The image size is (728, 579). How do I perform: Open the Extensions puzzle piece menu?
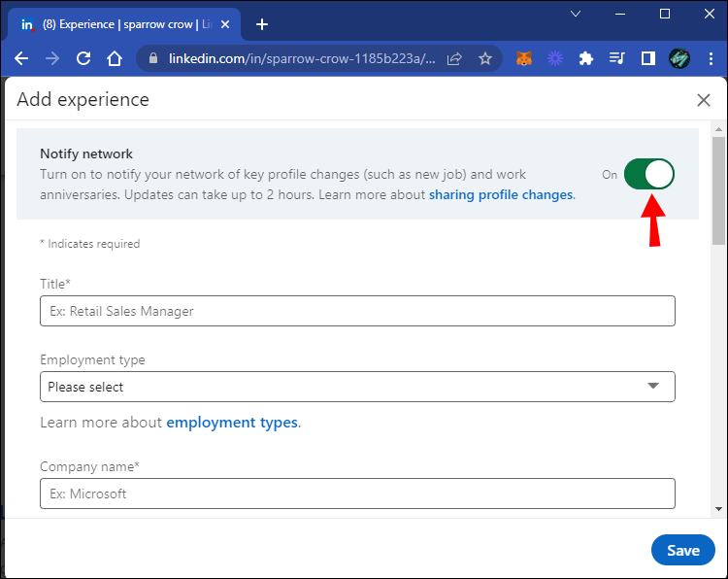[585, 58]
